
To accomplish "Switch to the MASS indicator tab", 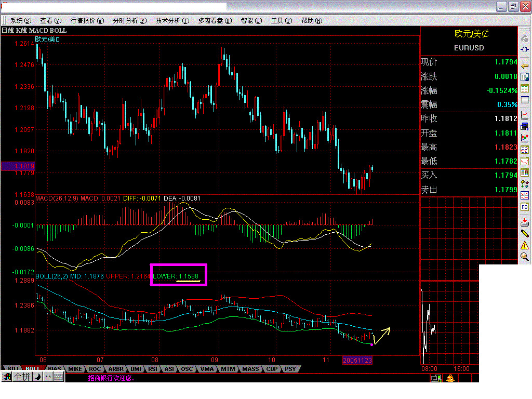I will pyautogui.click(x=250, y=369).
